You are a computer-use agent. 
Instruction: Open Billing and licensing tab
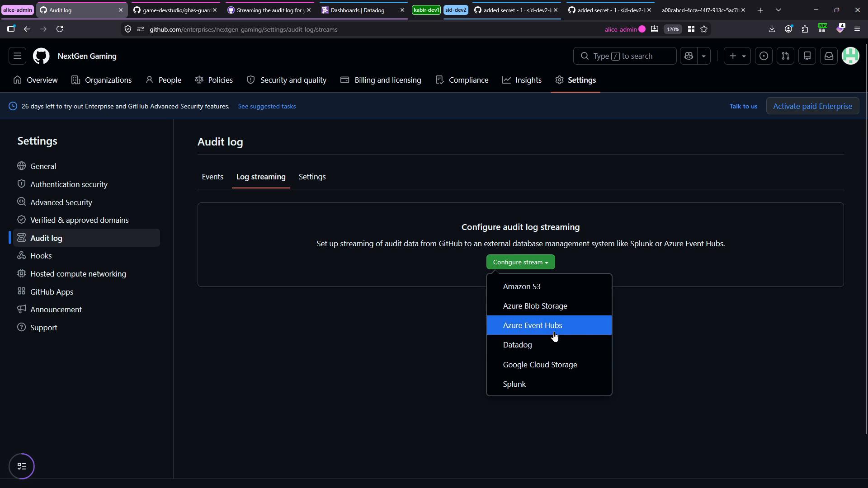click(381, 80)
